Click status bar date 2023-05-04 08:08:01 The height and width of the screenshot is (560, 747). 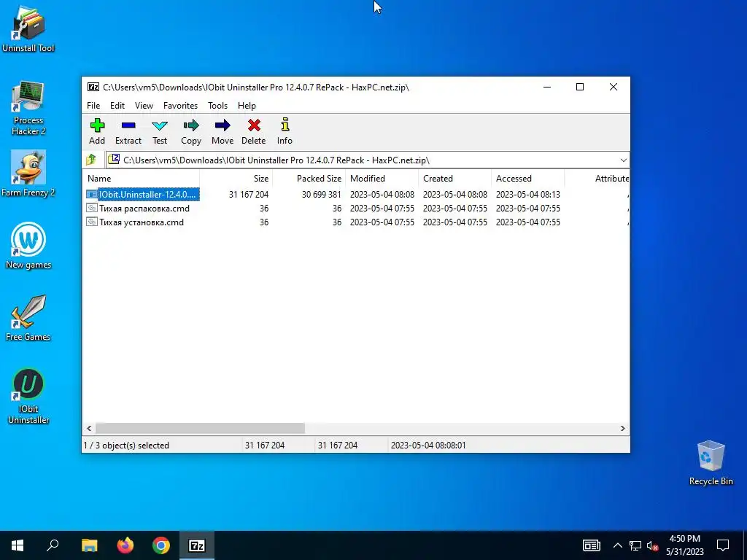(x=428, y=446)
